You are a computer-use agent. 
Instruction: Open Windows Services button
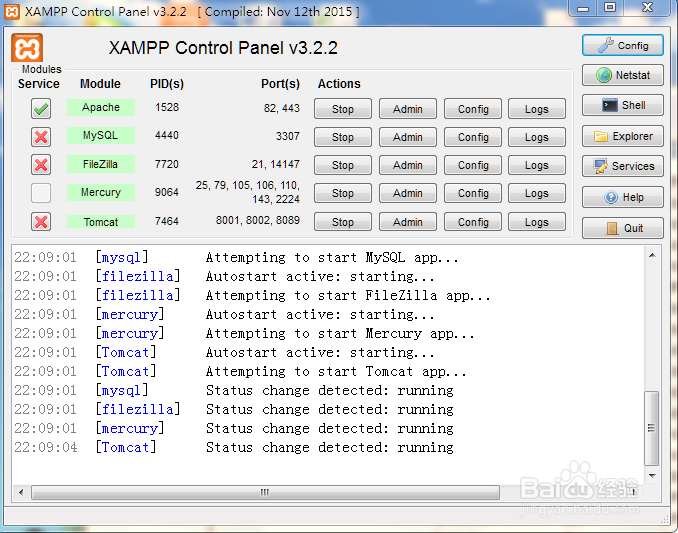[x=623, y=166]
